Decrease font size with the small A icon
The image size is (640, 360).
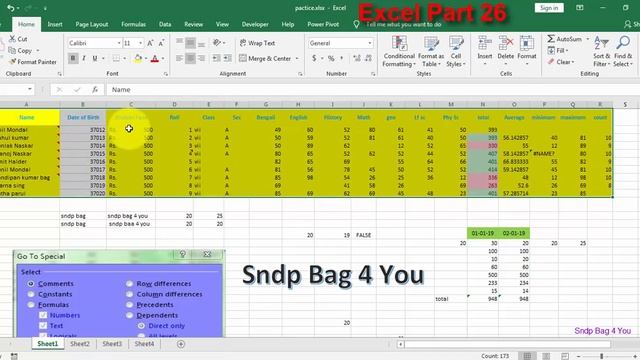click(x=161, y=43)
